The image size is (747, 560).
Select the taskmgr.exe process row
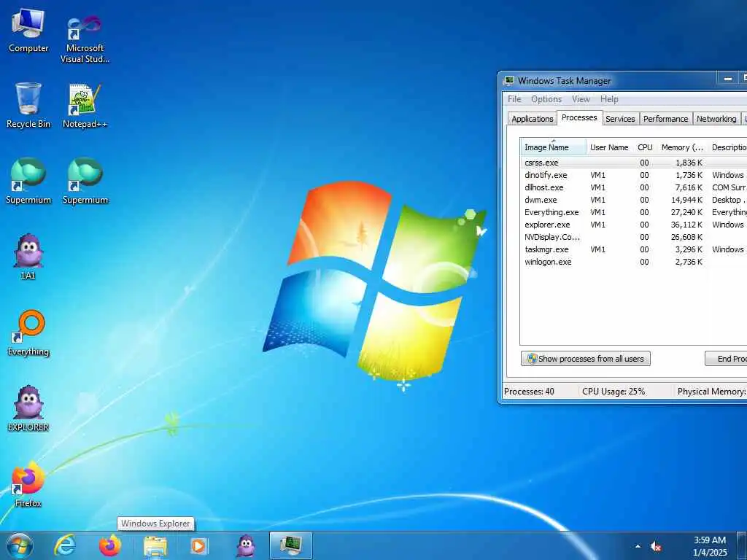tap(634, 249)
